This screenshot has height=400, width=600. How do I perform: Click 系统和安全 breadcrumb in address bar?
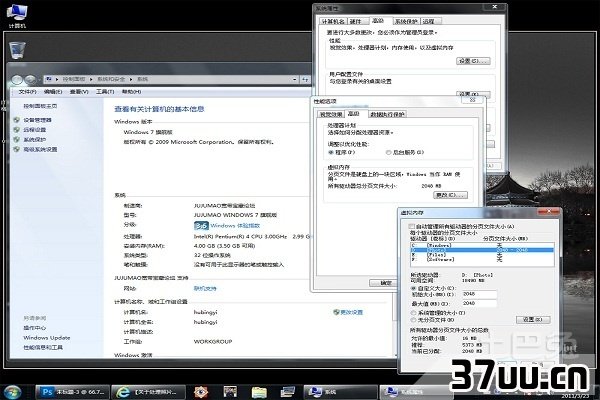[x=111, y=79]
